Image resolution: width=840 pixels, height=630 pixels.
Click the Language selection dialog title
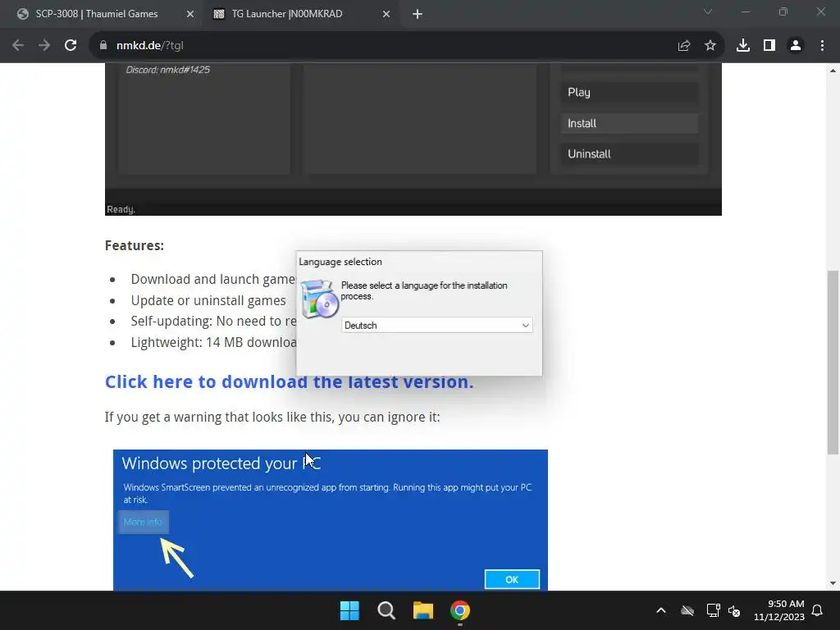coord(340,262)
